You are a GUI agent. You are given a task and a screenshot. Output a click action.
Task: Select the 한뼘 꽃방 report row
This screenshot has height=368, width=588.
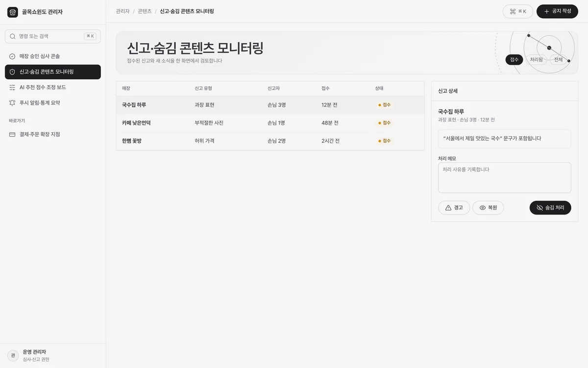(x=270, y=141)
